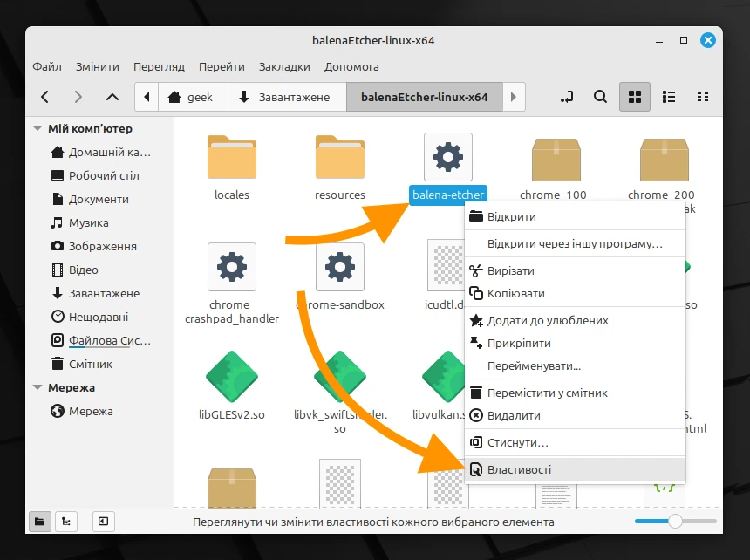This screenshot has height=560, width=750.
Task: Adjust the icon zoom slider
Action: pos(675,522)
